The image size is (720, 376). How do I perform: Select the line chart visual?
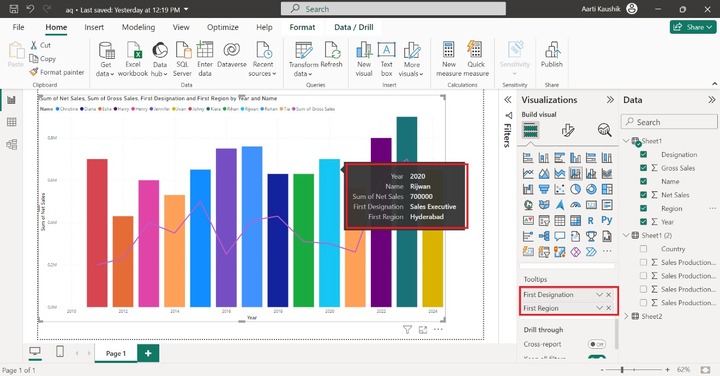(528, 174)
